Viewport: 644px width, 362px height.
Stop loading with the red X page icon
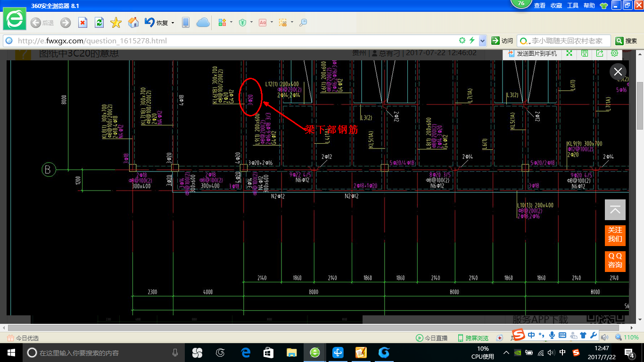pyautogui.click(x=83, y=23)
